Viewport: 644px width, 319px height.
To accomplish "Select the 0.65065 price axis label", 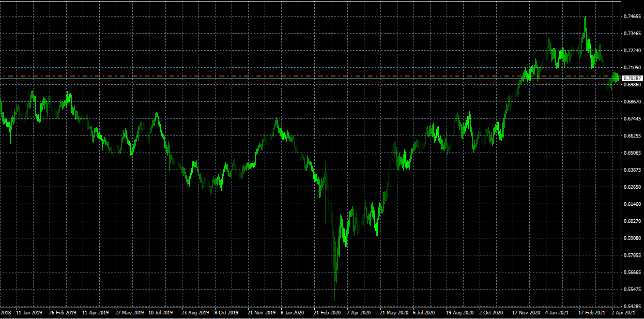I will (x=632, y=153).
